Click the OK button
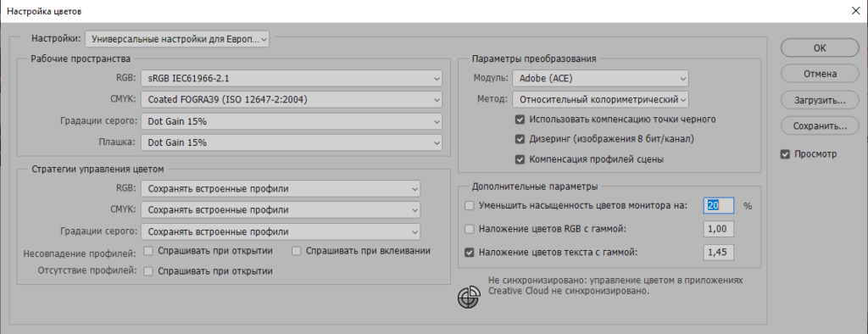The width and height of the screenshot is (868, 334). [820, 47]
